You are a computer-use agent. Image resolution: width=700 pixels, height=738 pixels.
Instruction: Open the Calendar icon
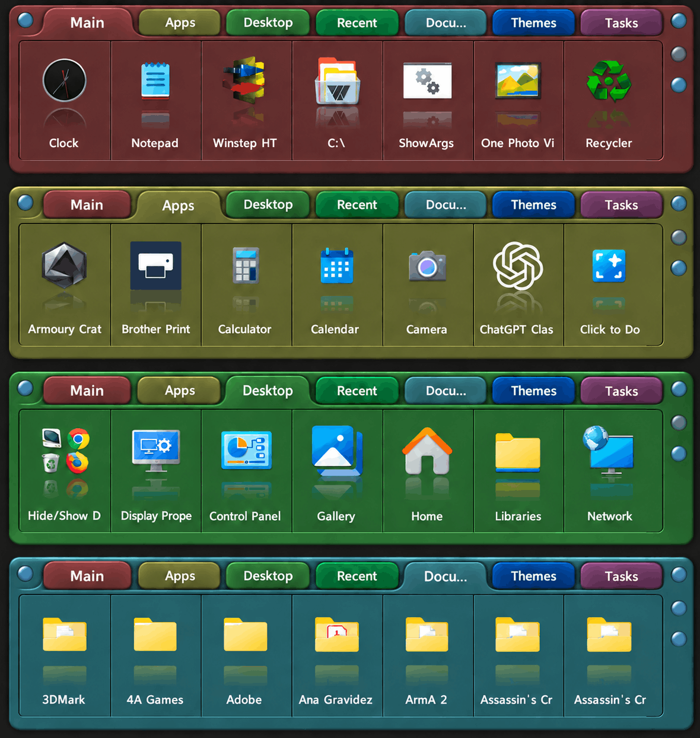[337, 265]
